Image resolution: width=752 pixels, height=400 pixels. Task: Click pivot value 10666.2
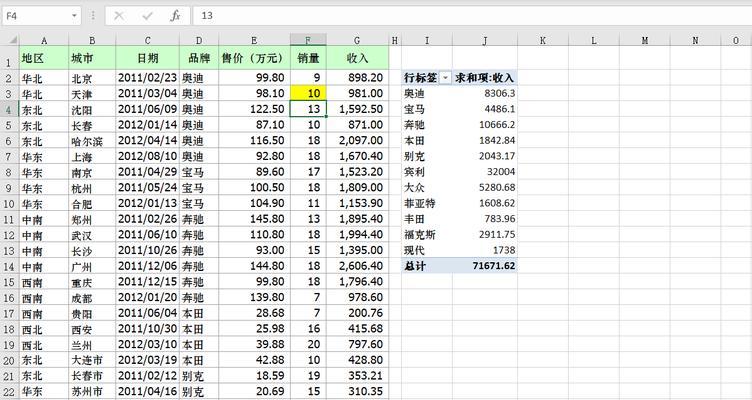point(497,125)
